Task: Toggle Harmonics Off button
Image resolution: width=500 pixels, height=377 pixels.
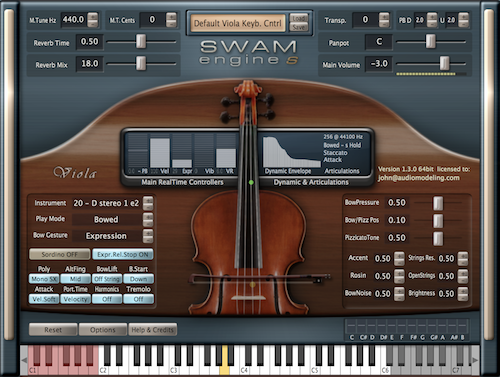Action: click(x=107, y=299)
